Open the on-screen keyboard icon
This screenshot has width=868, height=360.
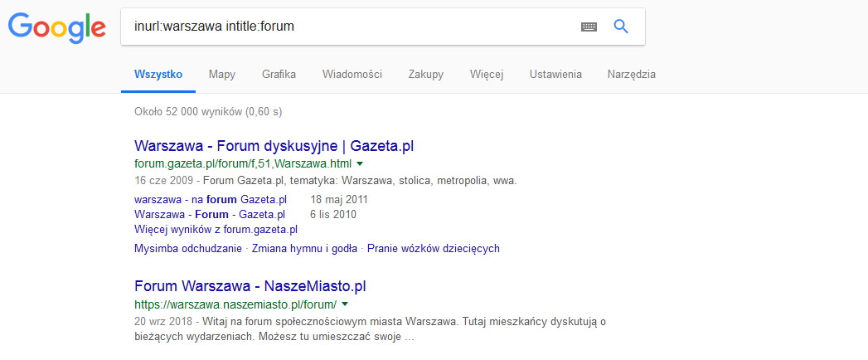(x=589, y=27)
